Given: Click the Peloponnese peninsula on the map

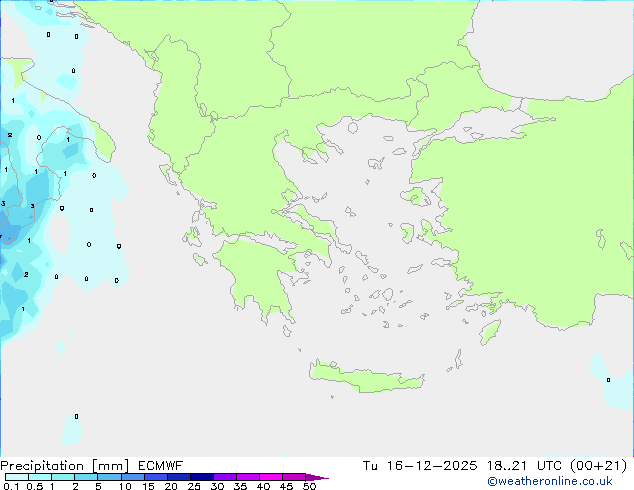Looking at the screenshot, I should click(x=259, y=273).
